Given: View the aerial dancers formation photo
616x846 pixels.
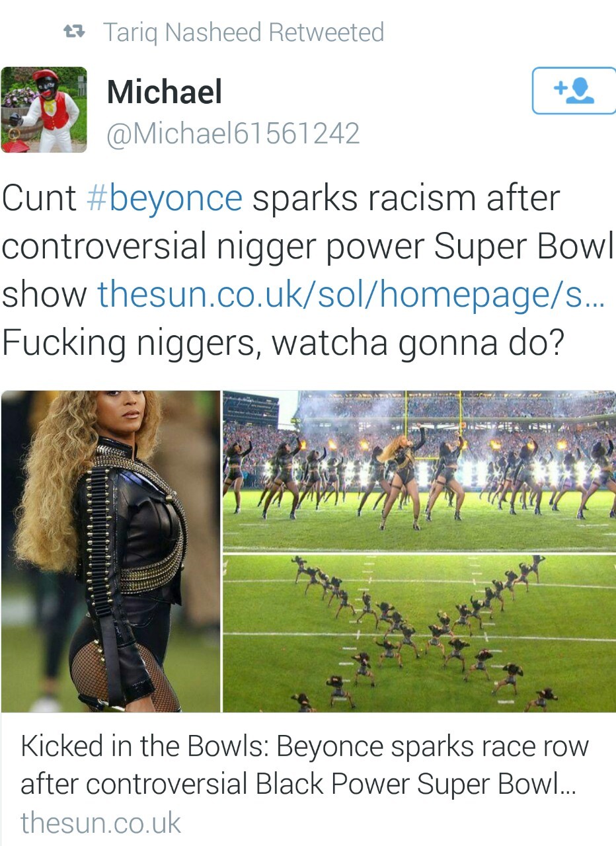Looking at the screenshot, I should (419, 633).
